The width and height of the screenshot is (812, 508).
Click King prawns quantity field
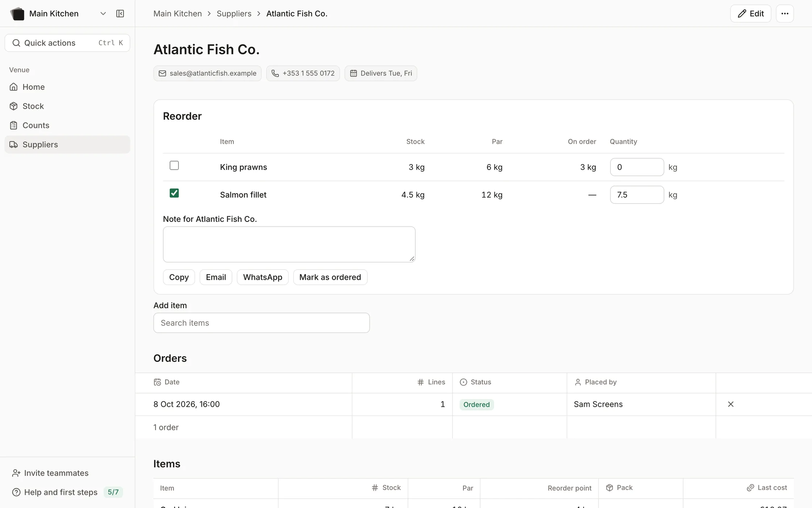(x=637, y=167)
